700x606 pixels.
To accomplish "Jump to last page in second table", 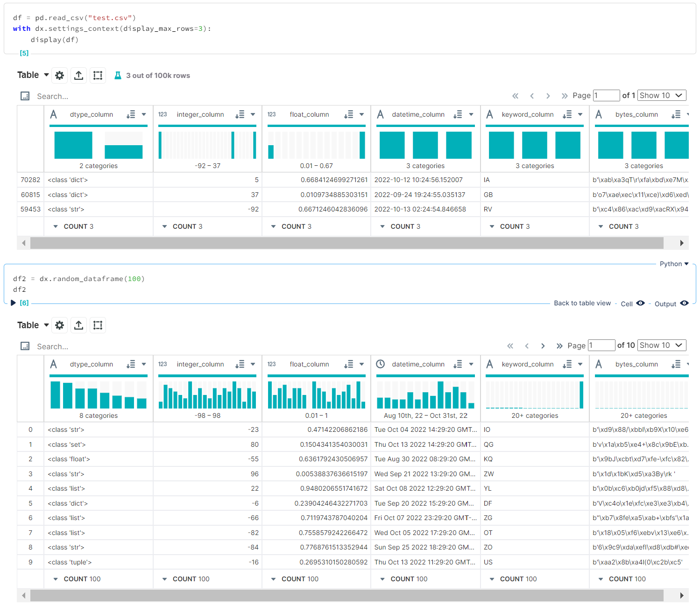I will point(559,346).
